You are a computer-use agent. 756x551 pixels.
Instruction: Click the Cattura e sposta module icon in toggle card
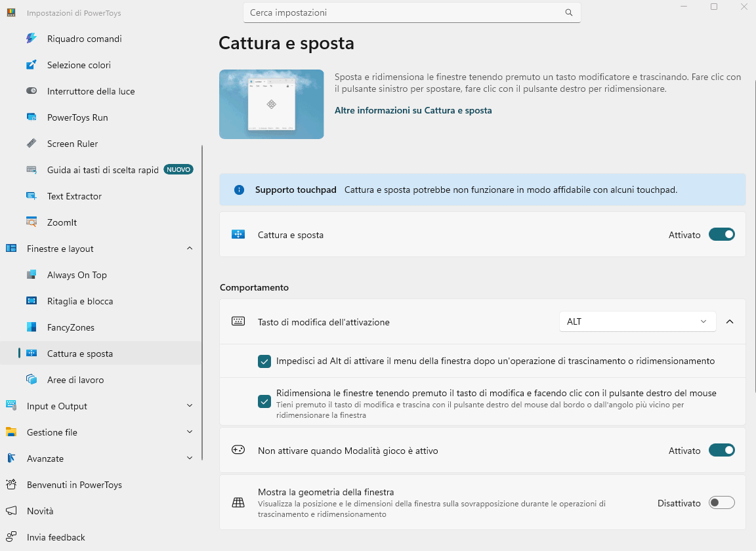238,235
